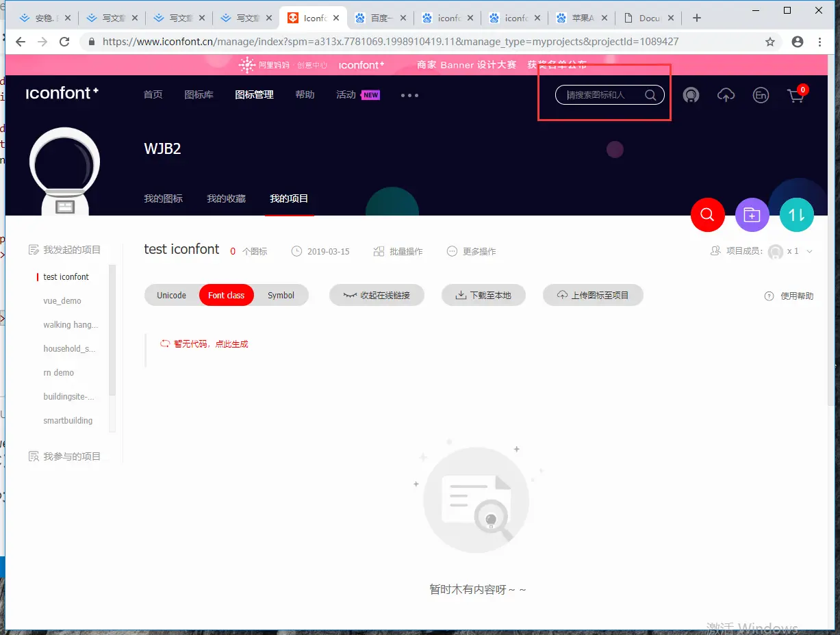840x635 pixels.
Task: Click the browser back arrow
Action: point(21,42)
